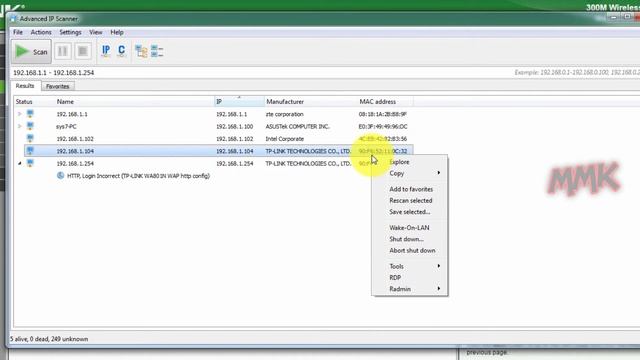Click the status bar alive/dead count text
Image resolution: width=640 pixels, height=360 pixels.
coord(49,339)
